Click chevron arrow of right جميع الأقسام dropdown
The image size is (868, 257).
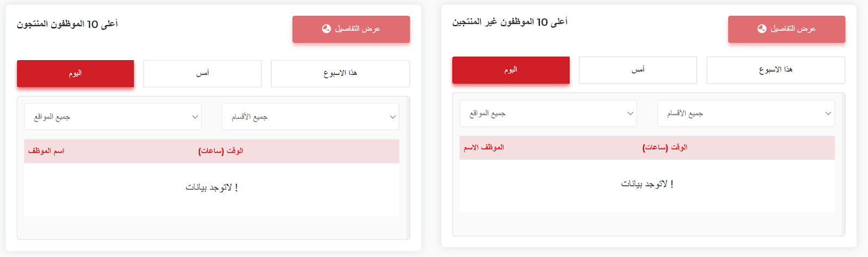pos(828,114)
